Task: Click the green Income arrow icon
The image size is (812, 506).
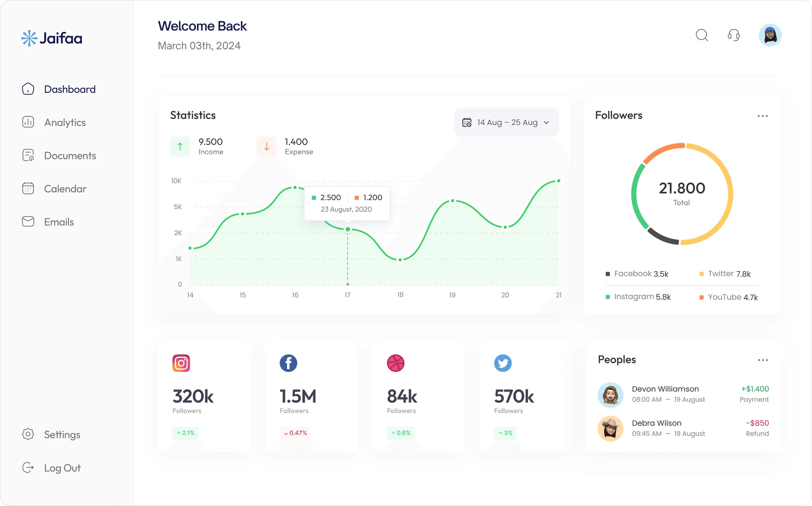Action: tap(180, 147)
